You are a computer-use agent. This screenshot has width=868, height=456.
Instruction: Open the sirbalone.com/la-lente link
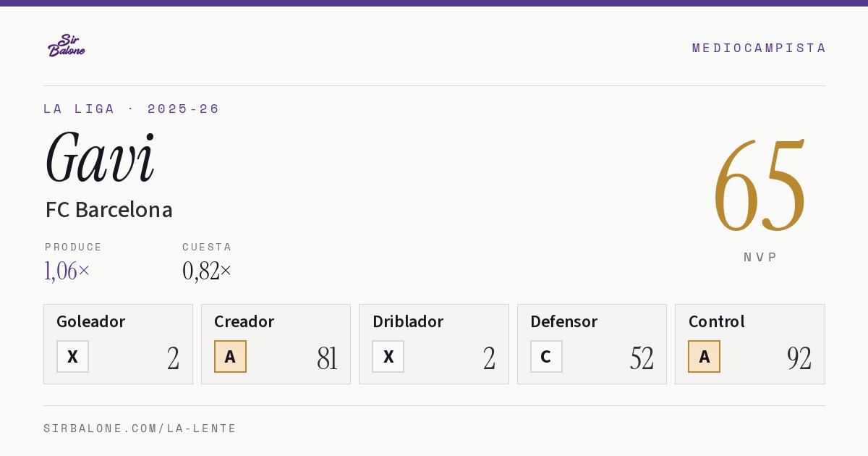tap(140, 428)
